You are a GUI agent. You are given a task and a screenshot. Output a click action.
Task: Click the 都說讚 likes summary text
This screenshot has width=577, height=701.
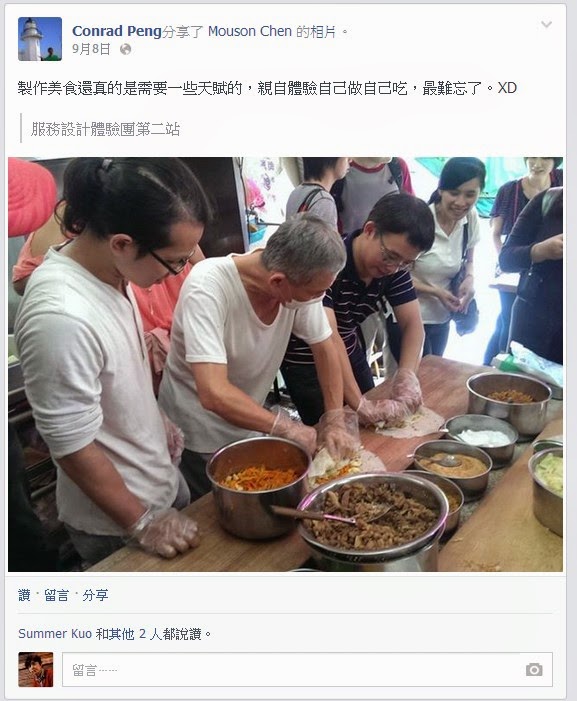click(x=181, y=634)
